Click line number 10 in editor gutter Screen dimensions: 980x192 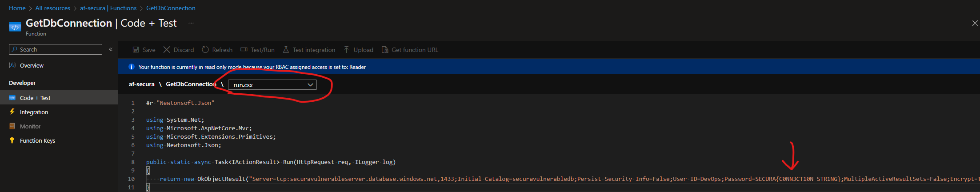point(131,179)
